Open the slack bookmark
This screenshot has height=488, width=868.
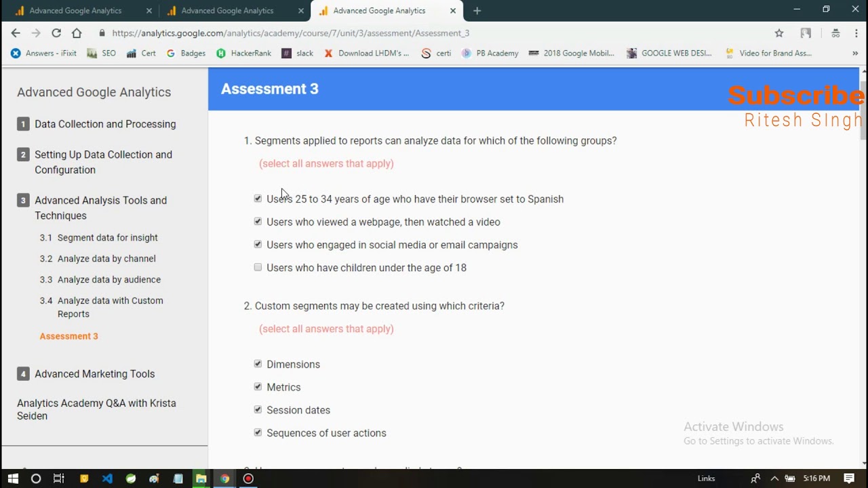[x=298, y=53]
